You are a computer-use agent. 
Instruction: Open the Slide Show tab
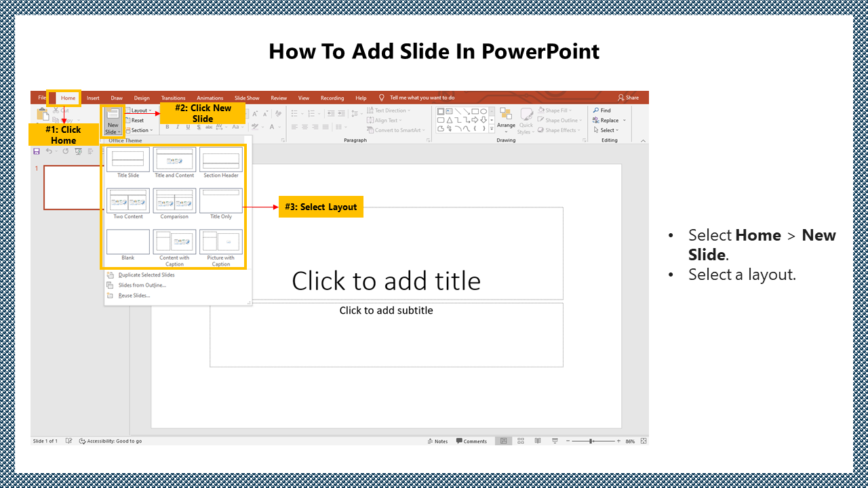coord(247,98)
